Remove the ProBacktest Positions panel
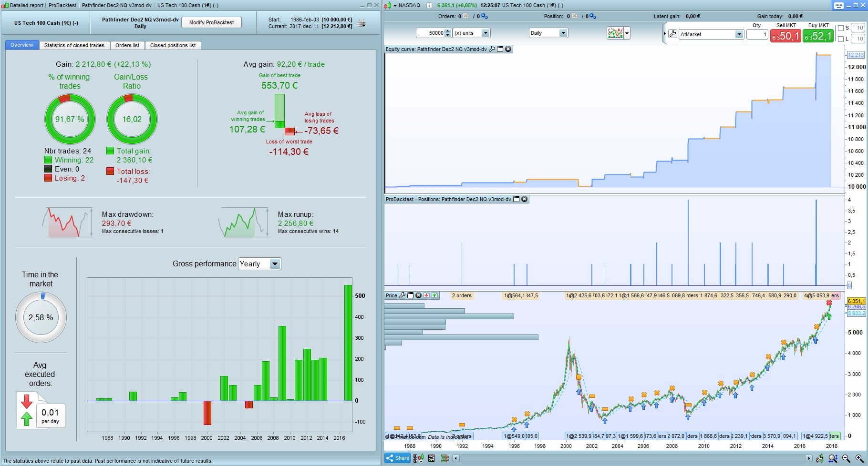The image size is (868, 466). click(524, 199)
